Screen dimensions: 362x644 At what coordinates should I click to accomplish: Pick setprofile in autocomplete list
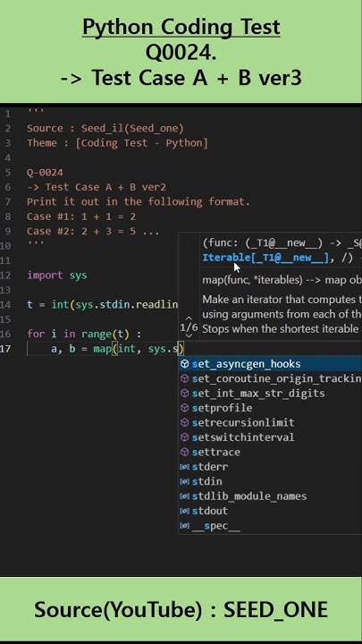(271, 408)
